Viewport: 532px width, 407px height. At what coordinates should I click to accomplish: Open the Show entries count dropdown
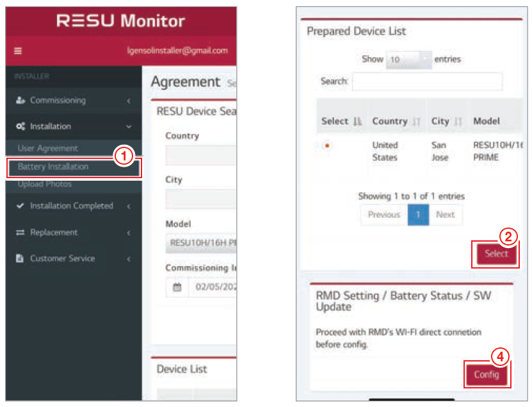409,60
